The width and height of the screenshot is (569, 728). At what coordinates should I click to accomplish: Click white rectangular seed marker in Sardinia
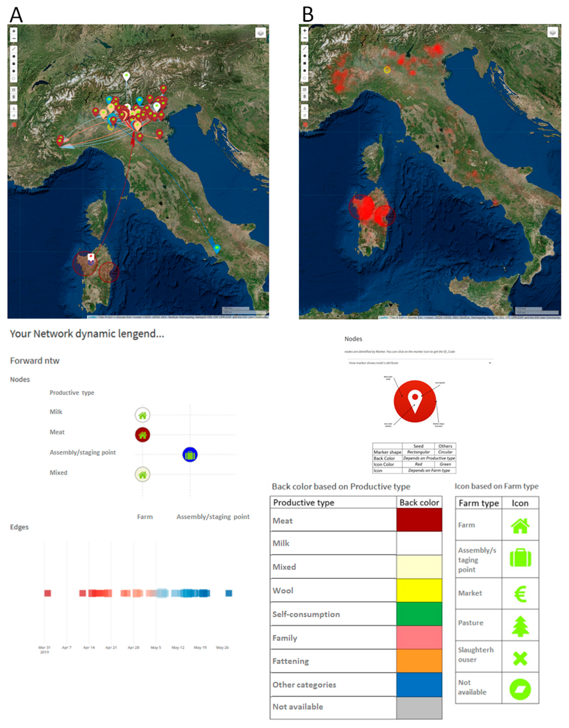(91, 257)
